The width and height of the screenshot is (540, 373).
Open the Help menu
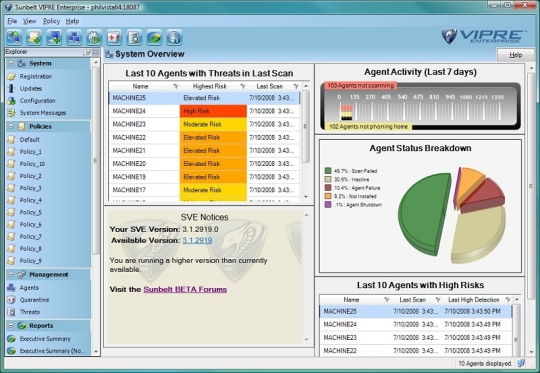pos(72,21)
